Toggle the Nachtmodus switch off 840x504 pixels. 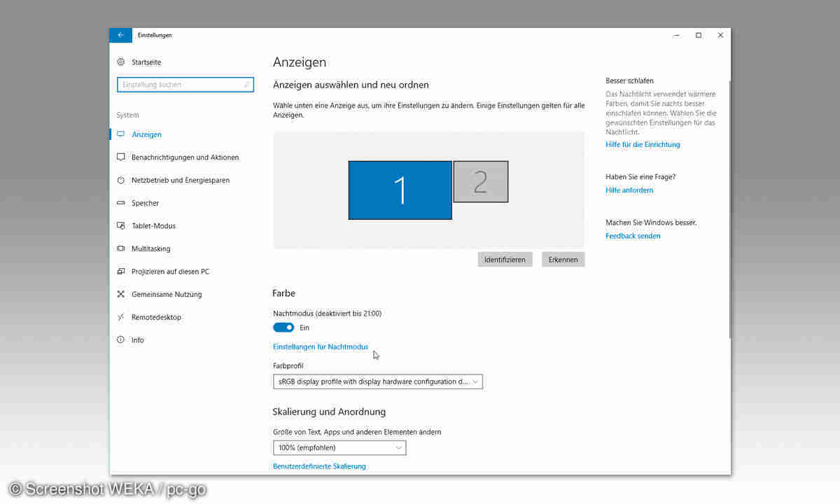tap(283, 328)
